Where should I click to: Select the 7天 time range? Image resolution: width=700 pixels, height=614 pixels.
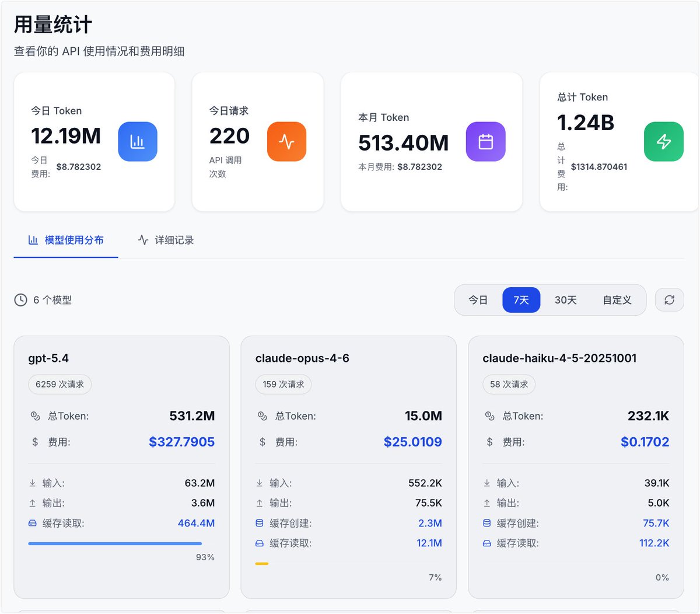coord(521,300)
